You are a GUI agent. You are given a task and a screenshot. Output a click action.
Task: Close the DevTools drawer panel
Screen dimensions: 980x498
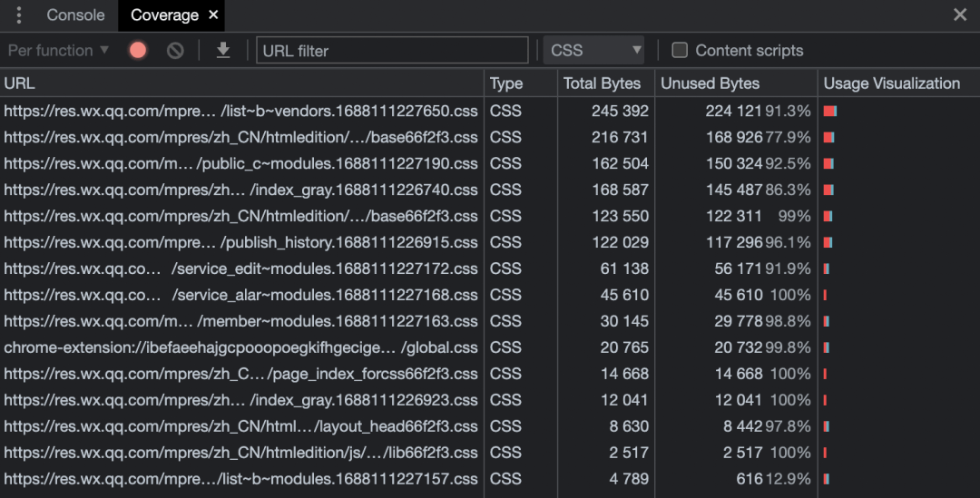point(960,15)
